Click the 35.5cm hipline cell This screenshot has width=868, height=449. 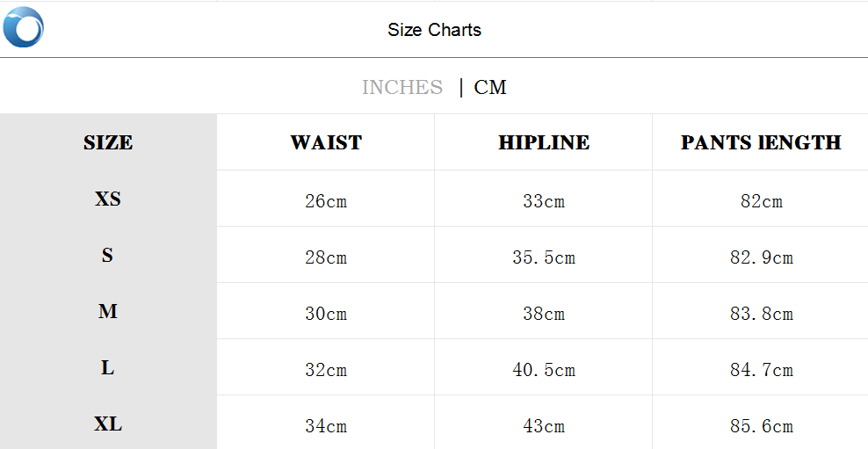click(x=544, y=257)
